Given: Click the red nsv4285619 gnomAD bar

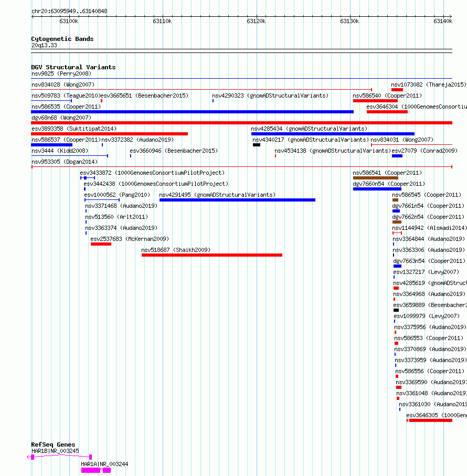Looking at the screenshot, I should point(396,288).
